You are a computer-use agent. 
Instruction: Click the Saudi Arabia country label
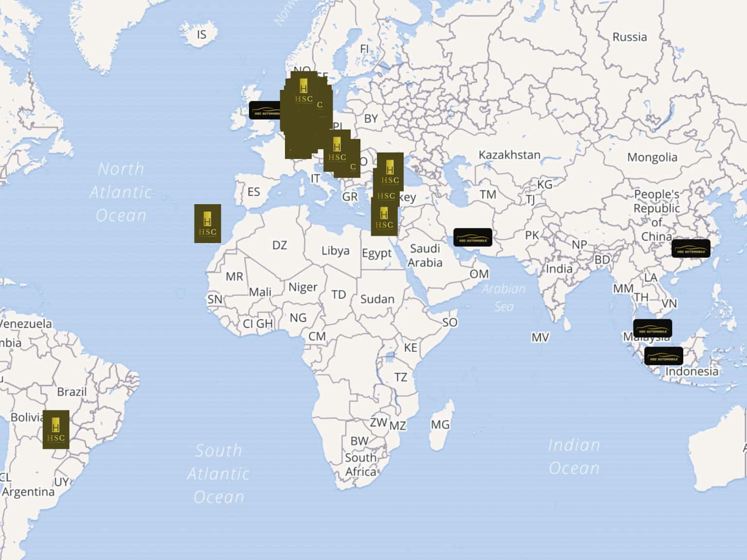pos(425,256)
